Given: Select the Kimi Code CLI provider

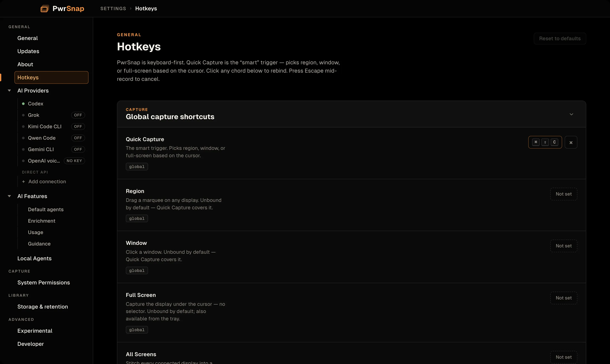Looking at the screenshot, I should pos(45,127).
